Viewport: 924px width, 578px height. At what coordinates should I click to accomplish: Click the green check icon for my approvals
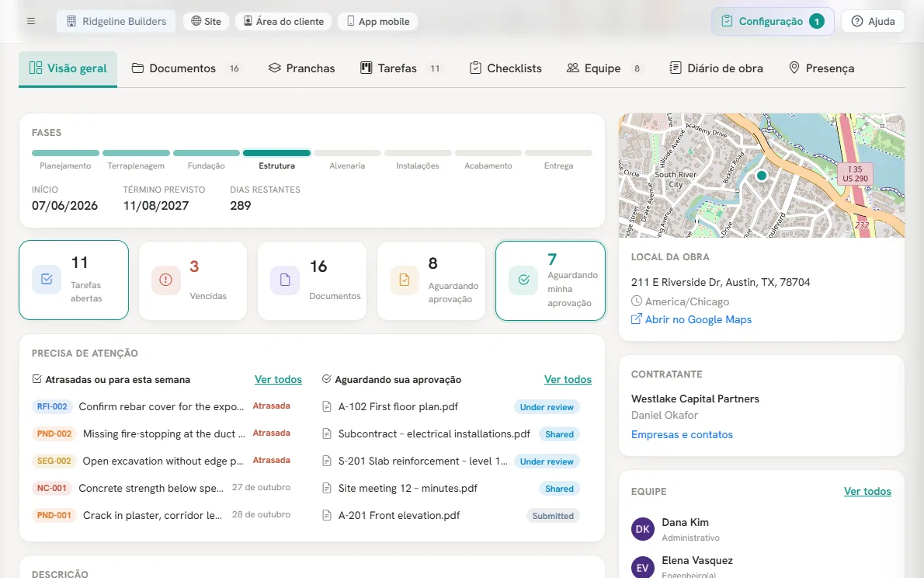click(x=523, y=280)
